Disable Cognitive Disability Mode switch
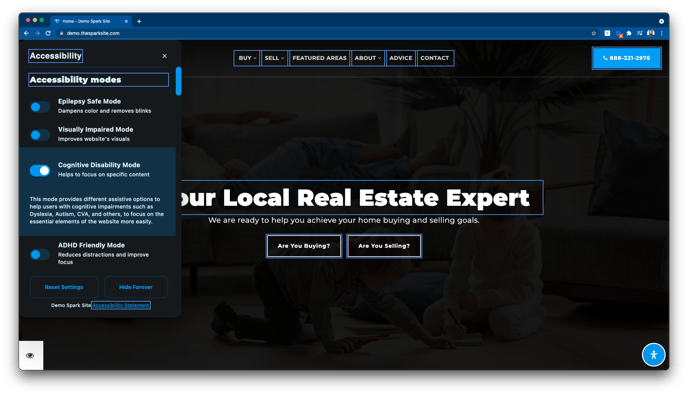This screenshot has height=395, width=688. coord(40,170)
